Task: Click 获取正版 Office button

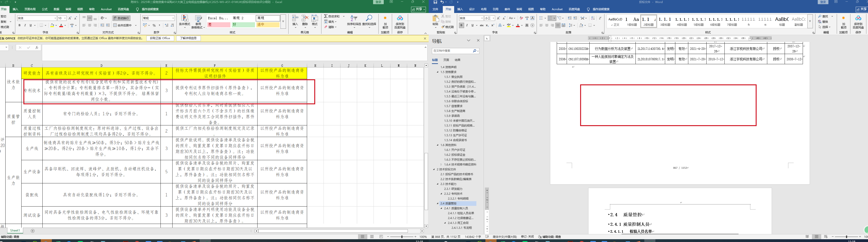Action: (x=160, y=38)
